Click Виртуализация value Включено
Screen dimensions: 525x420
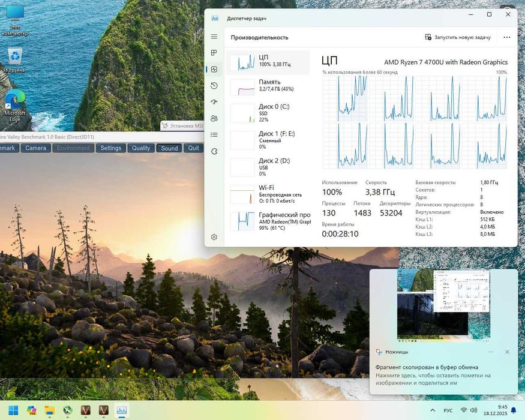pyautogui.click(x=491, y=212)
